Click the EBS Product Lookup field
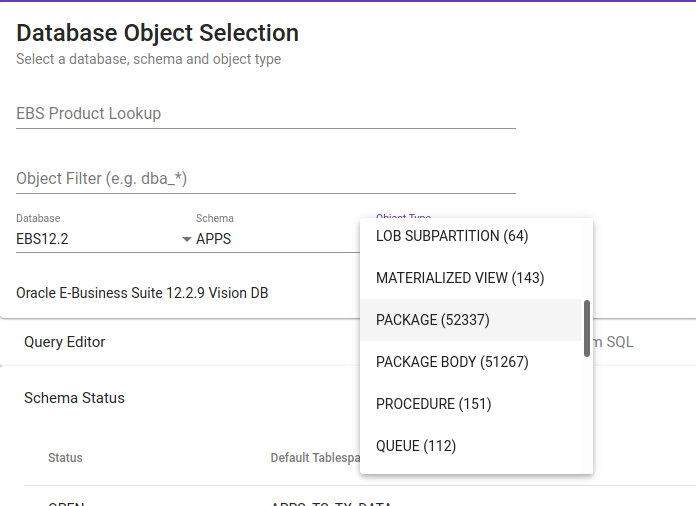The image size is (696, 506). pos(266,114)
